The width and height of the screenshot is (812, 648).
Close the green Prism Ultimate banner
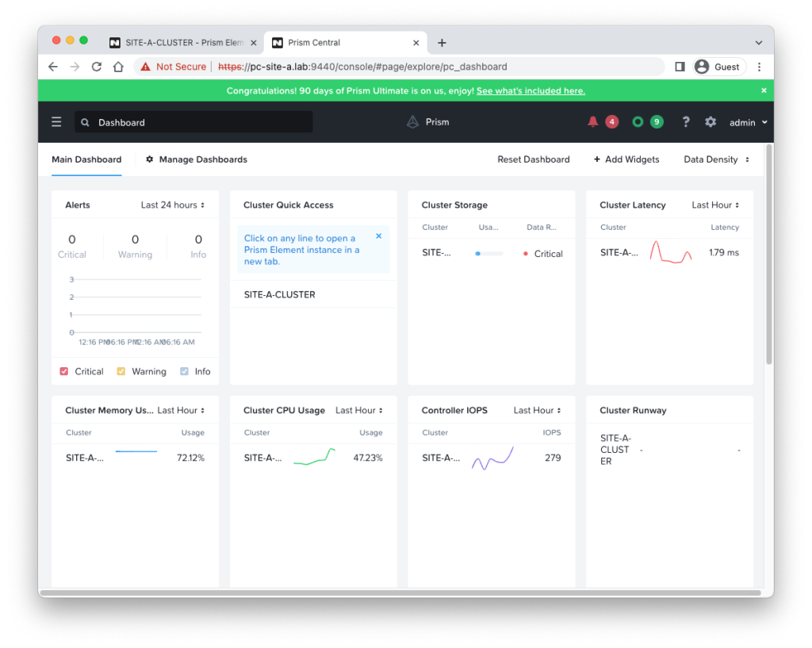(764, 90)
